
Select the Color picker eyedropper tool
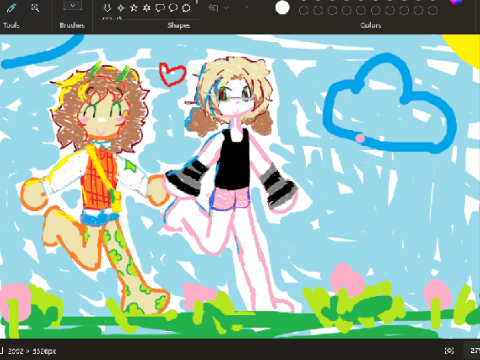(11, 8)
